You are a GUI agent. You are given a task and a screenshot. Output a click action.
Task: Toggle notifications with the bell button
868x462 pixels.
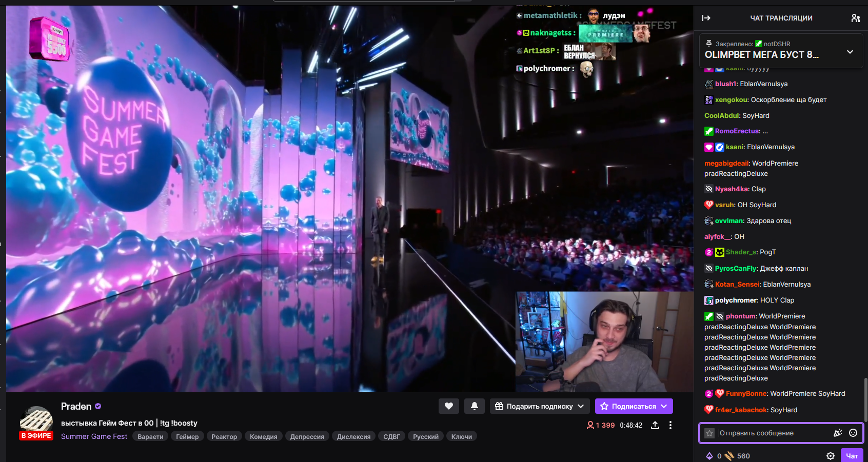[475, 406]
